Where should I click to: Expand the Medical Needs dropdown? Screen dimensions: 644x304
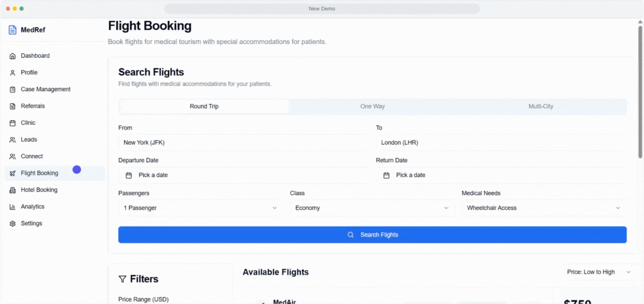point(544,208)
